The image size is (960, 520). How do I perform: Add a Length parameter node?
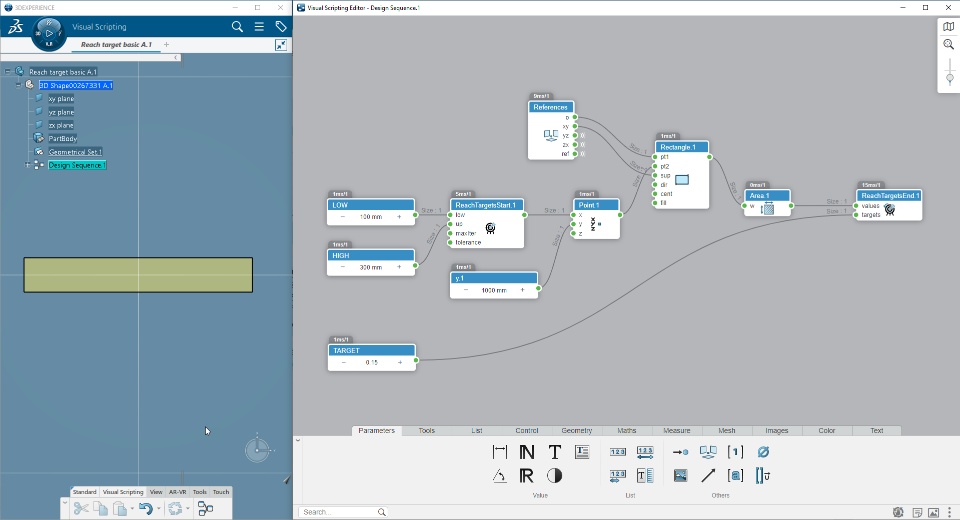pos(500,452)
